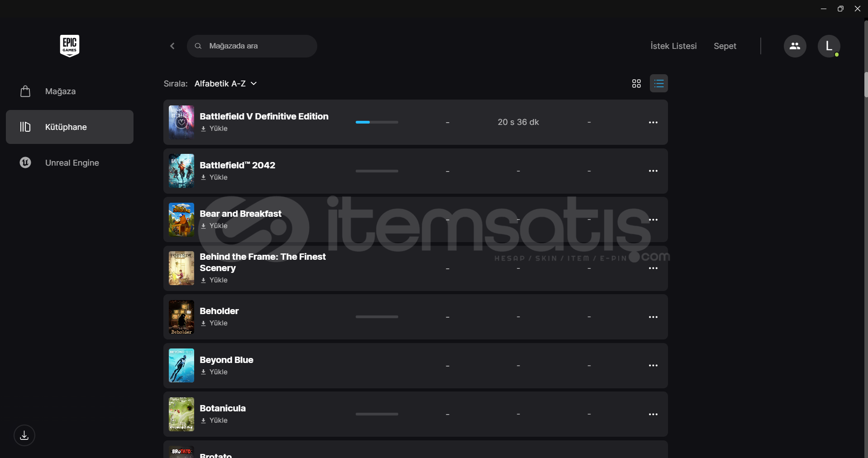The image size is (868, 458).
Task: Open more options for Battlefield 2042
Action: pyautogui.click(x=653, y=171)
